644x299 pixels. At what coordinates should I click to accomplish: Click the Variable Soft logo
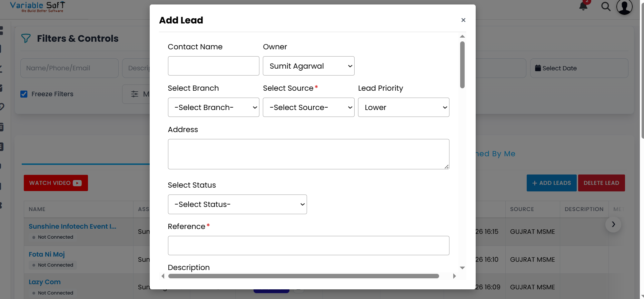[37, 7]
